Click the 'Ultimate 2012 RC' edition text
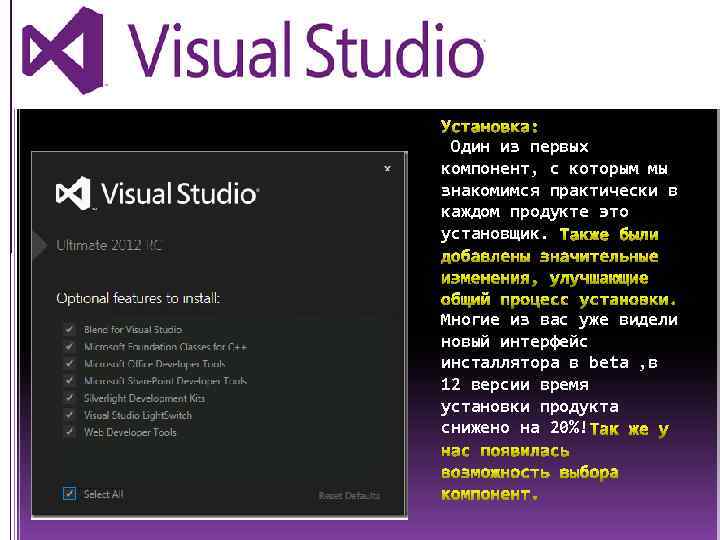720x540 pixels. 109,245
